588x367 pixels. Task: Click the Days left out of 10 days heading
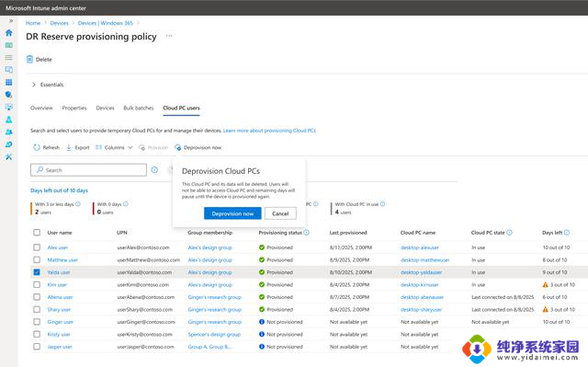(59, 190)
